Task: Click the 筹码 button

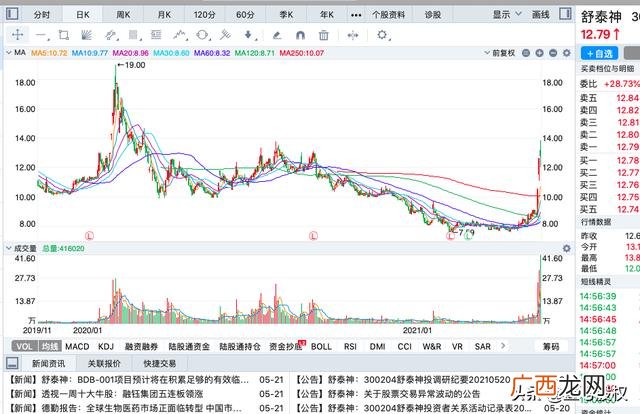Action: [x=551, y=347]
